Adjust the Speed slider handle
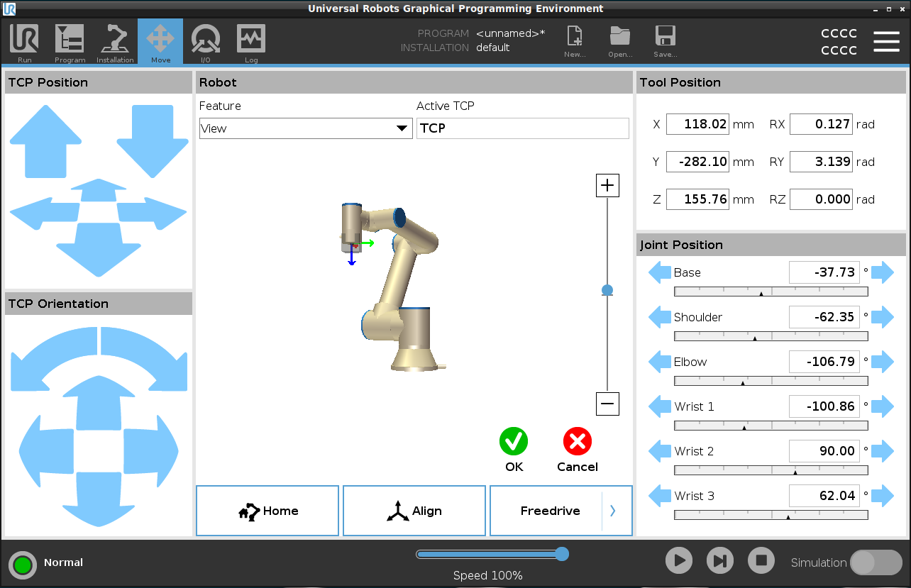This screenshot has height=588, width=911. tap(562, 554)
